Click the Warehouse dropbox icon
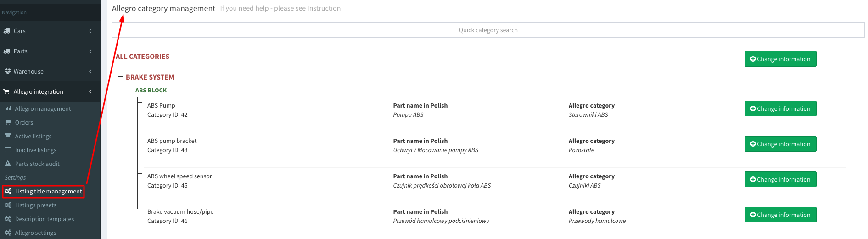 coord(7,72)
